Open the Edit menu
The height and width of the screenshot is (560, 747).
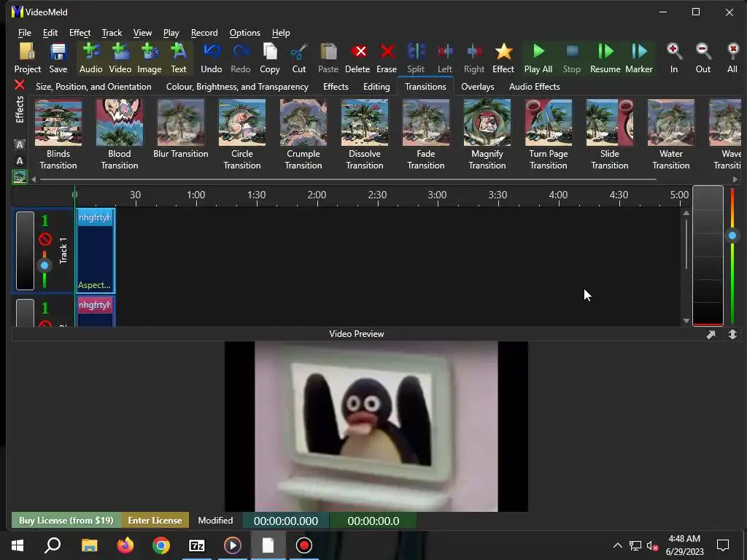[50, 33]
